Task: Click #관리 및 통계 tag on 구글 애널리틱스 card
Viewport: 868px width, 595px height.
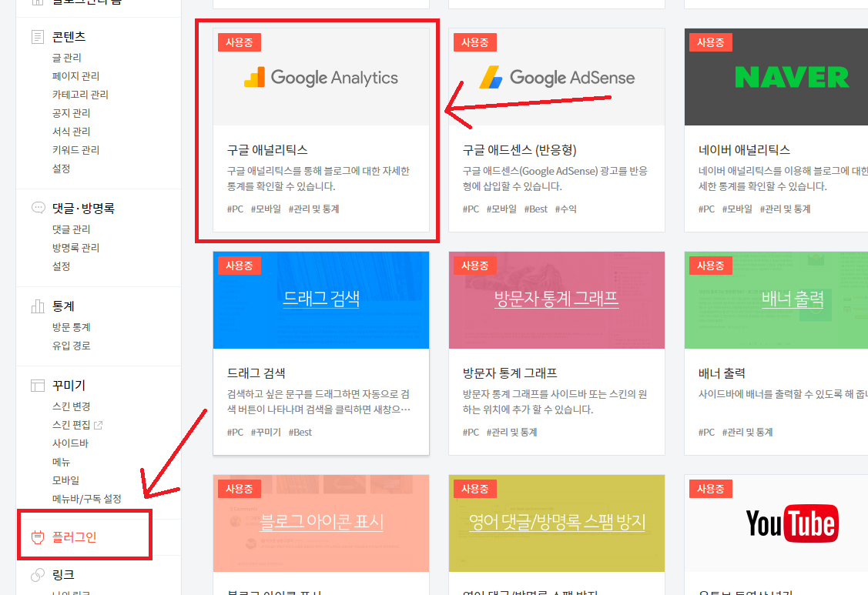Action: click(314, 209)
